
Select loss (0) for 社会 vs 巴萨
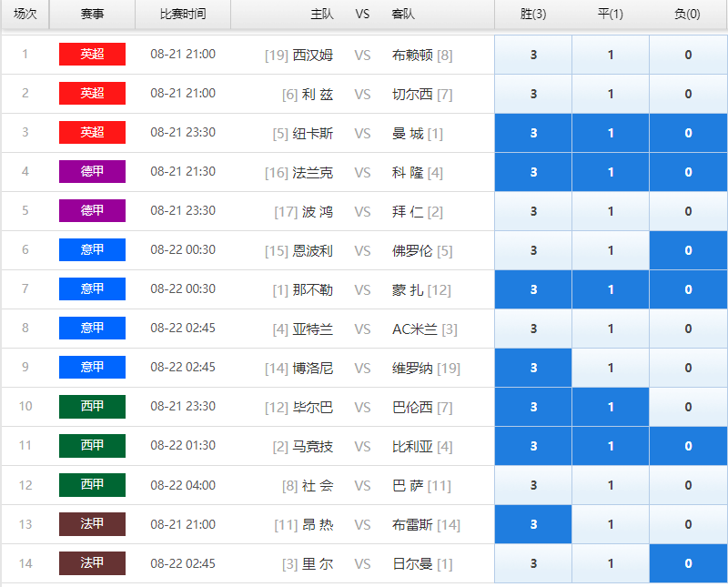pyautogui.click(x=688, y=485)
